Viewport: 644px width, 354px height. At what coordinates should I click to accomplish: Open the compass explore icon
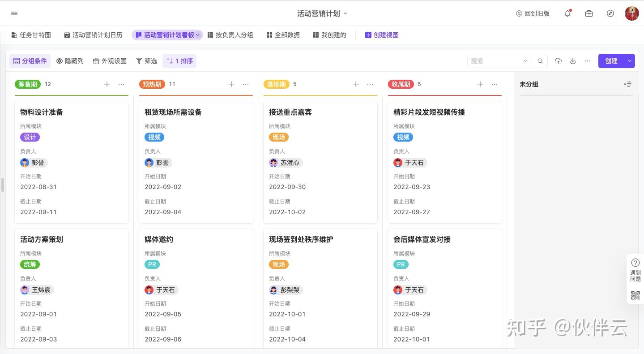[x=610, y=13]
